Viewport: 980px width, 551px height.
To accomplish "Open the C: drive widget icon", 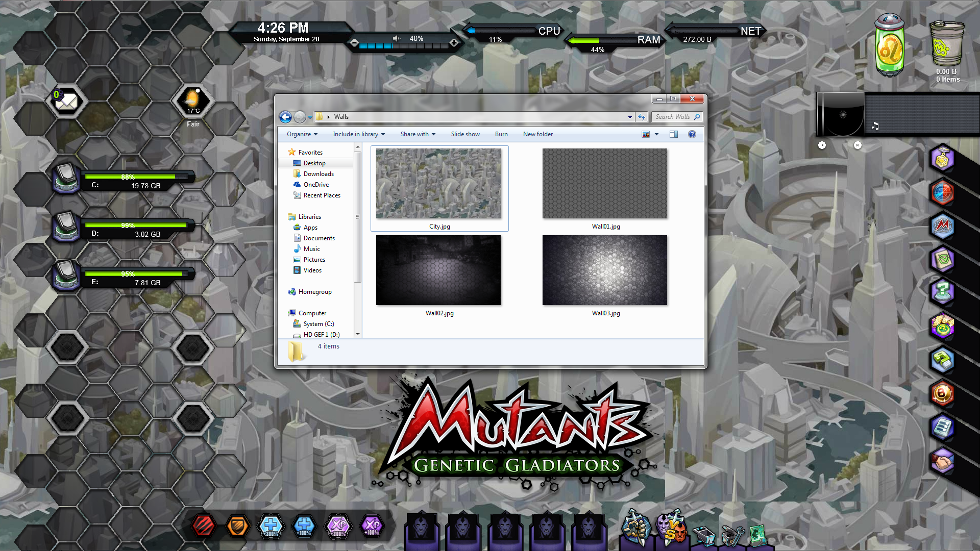I will tap(67, 178).
